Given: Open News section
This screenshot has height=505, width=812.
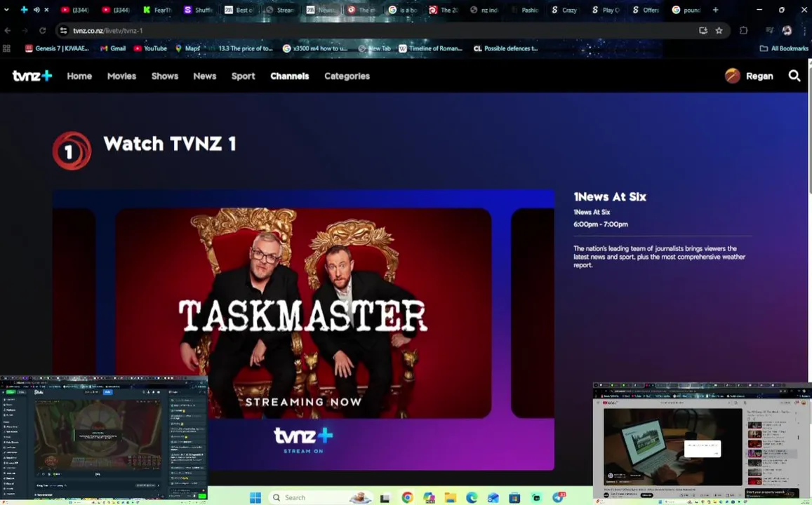Looking at the screenshot, I should 204,76.
